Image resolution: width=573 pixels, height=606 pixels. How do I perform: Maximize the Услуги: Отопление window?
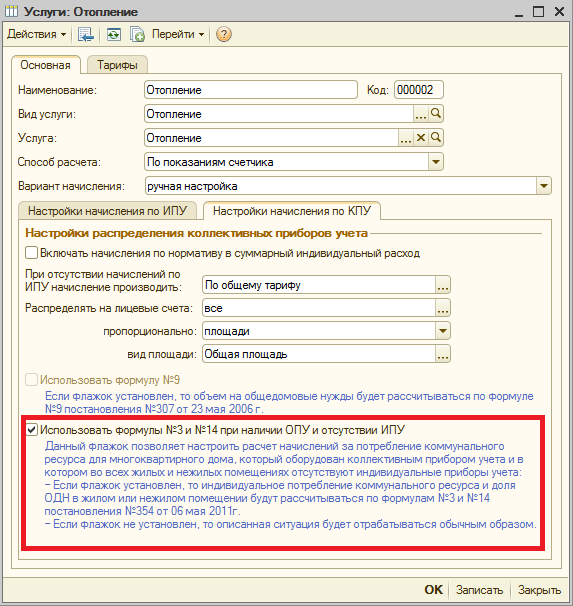pos(538,12)
